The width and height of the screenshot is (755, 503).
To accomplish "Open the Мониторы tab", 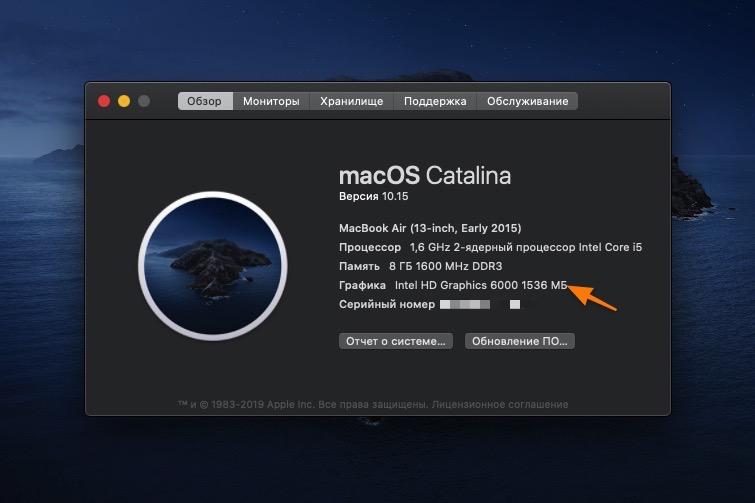I will (271, 101).
